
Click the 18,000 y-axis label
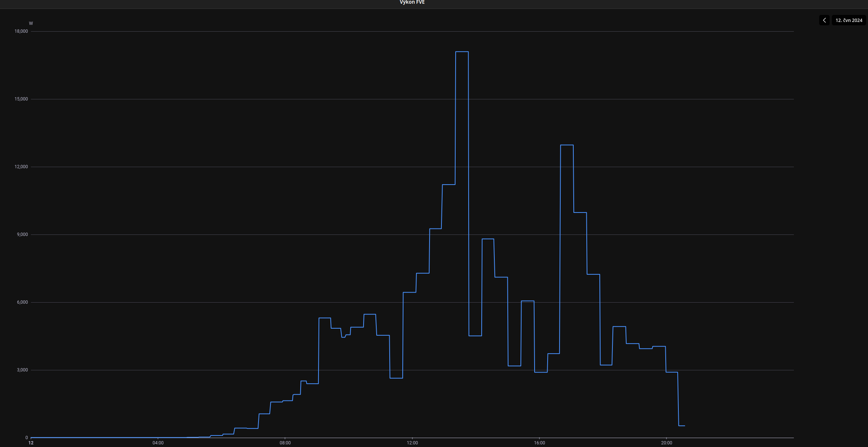[x=21, y=31]
